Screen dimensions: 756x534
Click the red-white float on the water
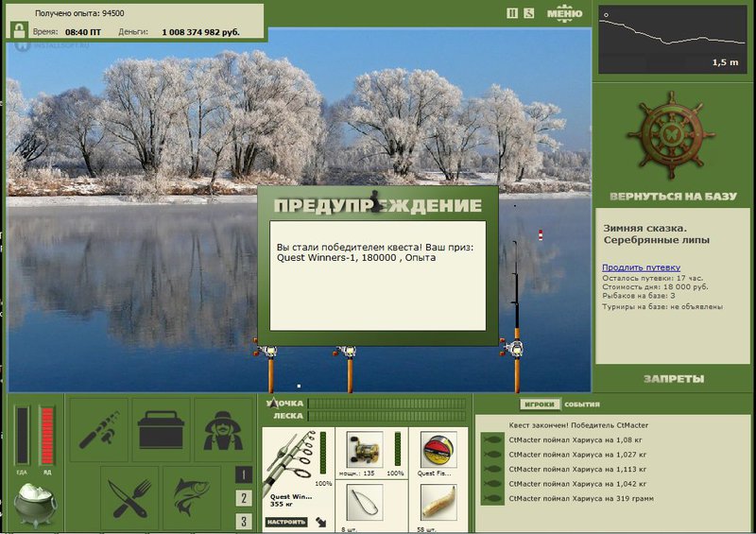point(541,235)
